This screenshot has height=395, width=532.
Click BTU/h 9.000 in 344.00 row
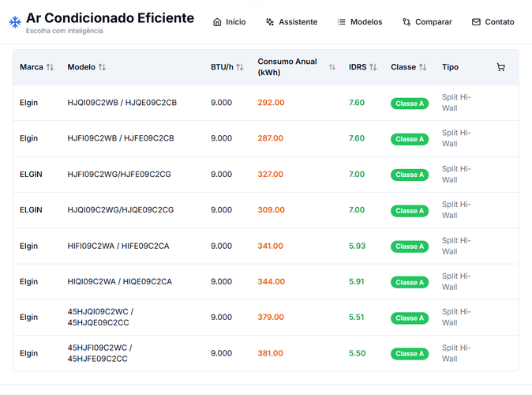point(222,281)
